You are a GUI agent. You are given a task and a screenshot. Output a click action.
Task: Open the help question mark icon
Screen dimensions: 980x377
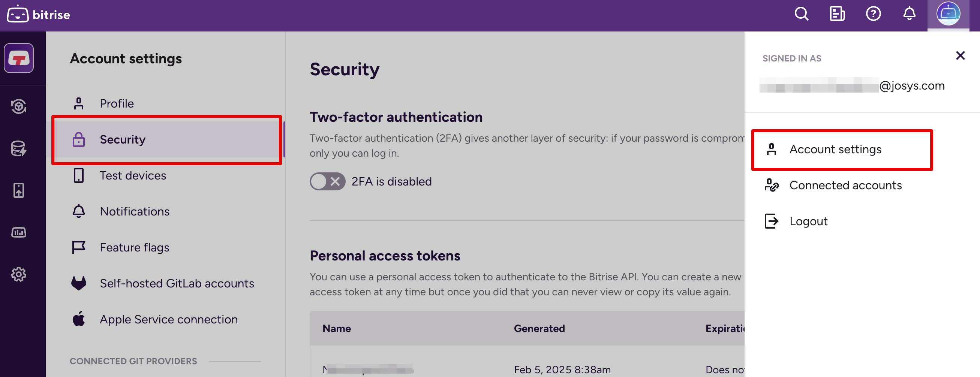(x=873, y=14)
